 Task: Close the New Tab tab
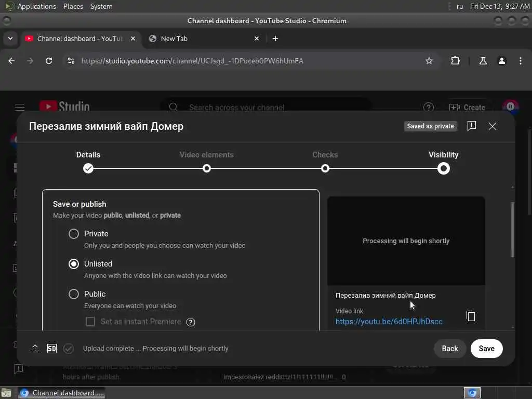pyautogui.click(x=257, y=38)
